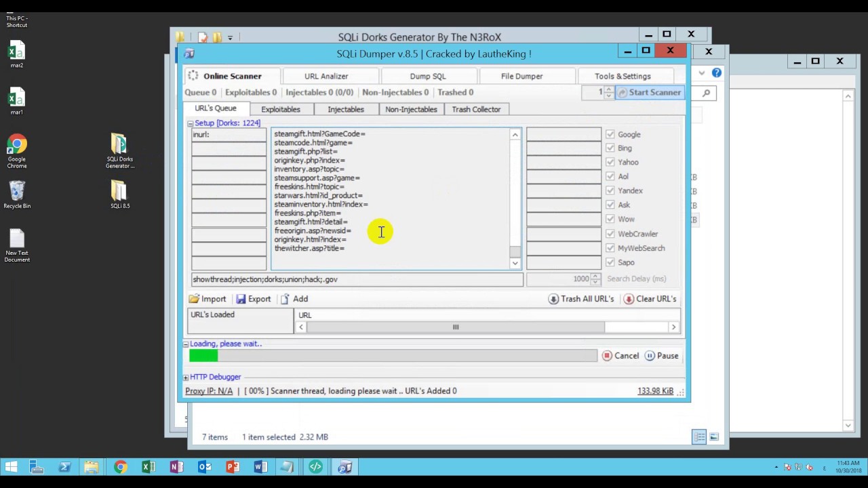Open the Quick Access Toolbar dropdown arrow
The image size is (868, 488).
point(230,38)
